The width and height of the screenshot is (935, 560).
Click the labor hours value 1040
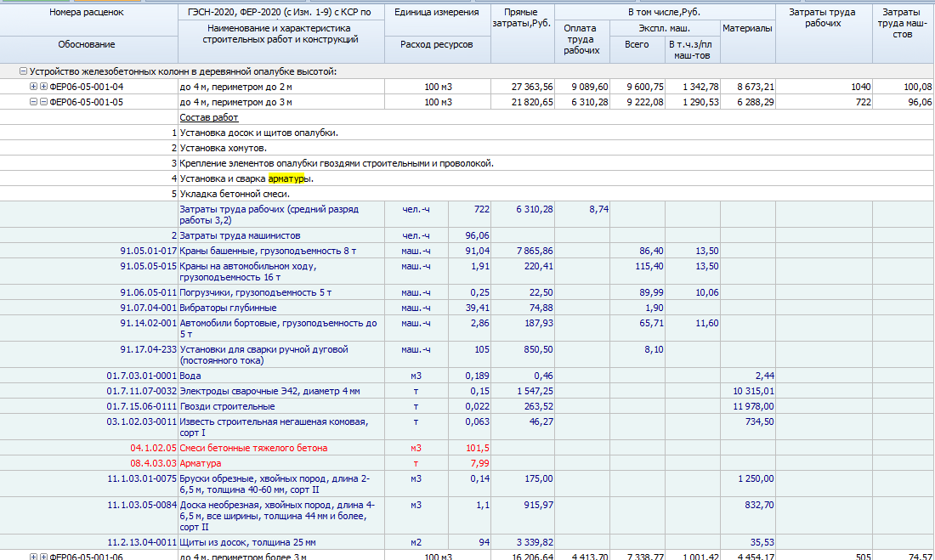(x=860, y=87)
